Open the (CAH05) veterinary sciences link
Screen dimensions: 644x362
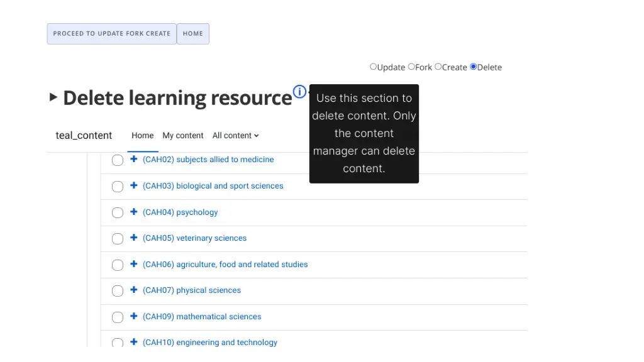[x=195, y=238]
